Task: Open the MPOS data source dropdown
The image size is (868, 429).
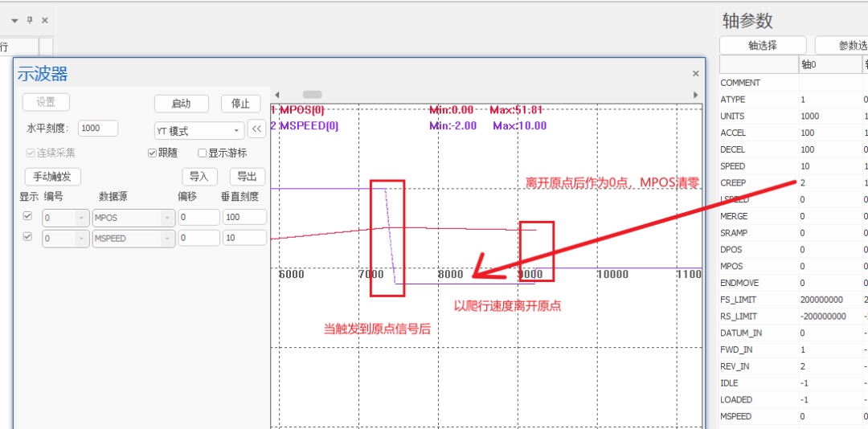Action: 133,218
